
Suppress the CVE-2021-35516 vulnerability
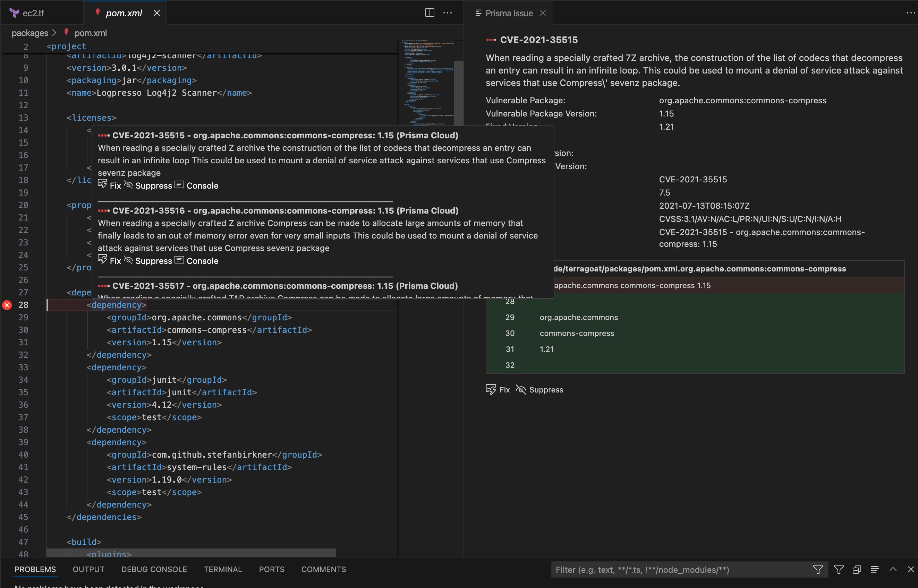(x=148, y=261)
